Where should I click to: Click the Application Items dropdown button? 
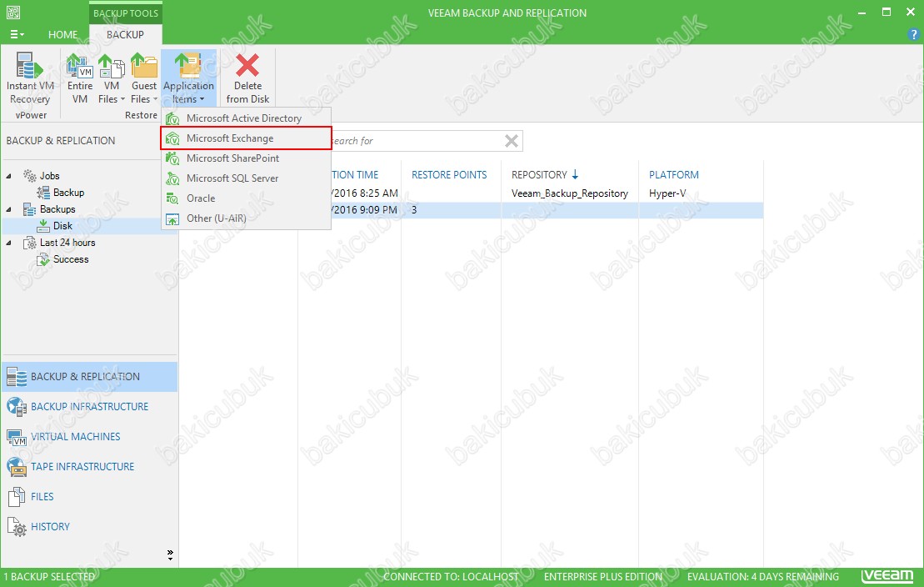tap(188, 78)
